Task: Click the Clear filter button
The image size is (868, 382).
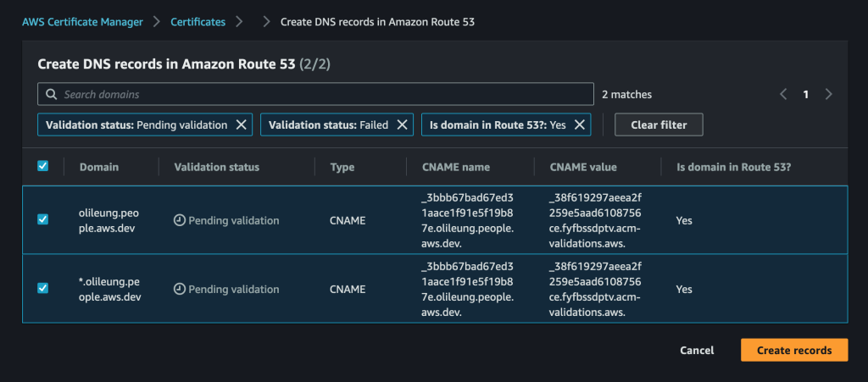Action: 659,125
